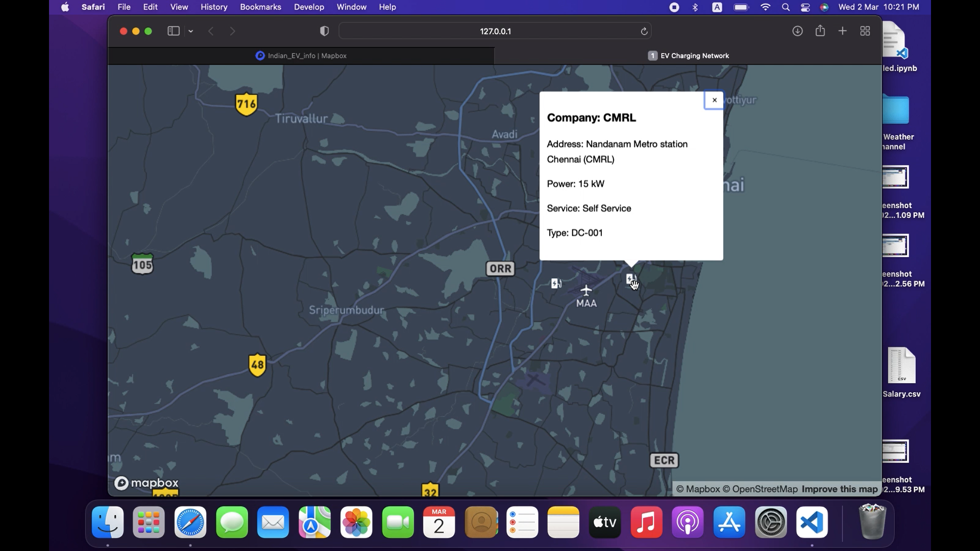Toggle Safari sidebar panel
This screenshot has height=551, width=980.
[x=174, y=31]
